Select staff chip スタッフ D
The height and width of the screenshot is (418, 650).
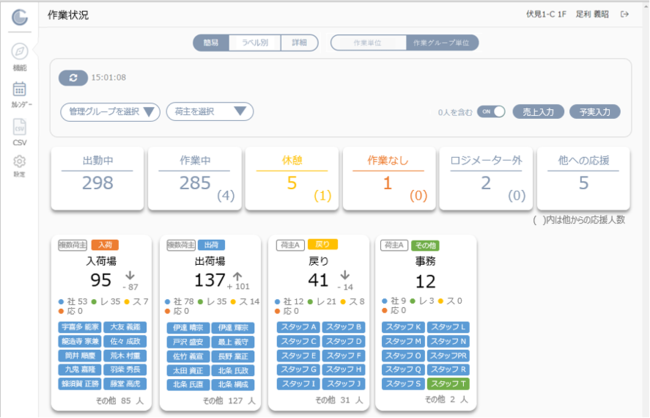click(344, 341)
